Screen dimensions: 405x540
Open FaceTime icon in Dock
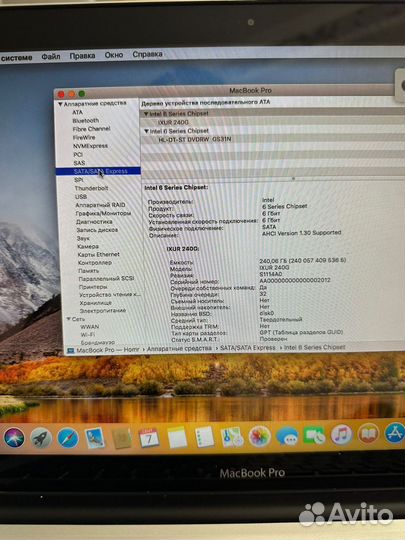coord(314,436)
